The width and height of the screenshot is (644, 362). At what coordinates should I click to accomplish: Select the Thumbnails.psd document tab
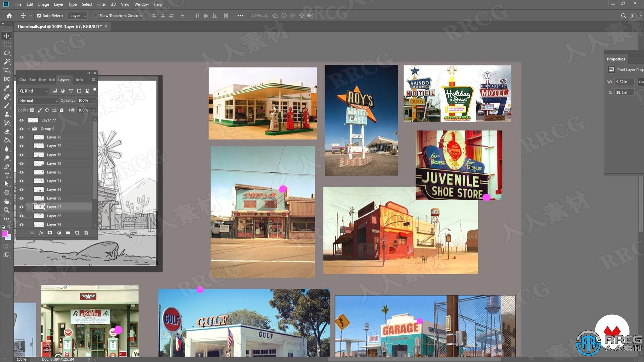coord(59,26)
